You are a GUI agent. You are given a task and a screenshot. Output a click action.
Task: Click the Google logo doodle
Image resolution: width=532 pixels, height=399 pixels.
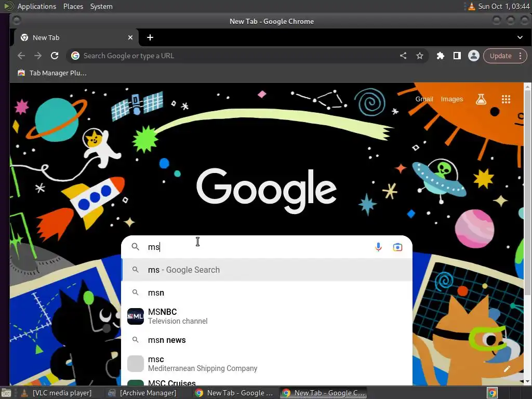pyautogui.click(x=267, y=191)
